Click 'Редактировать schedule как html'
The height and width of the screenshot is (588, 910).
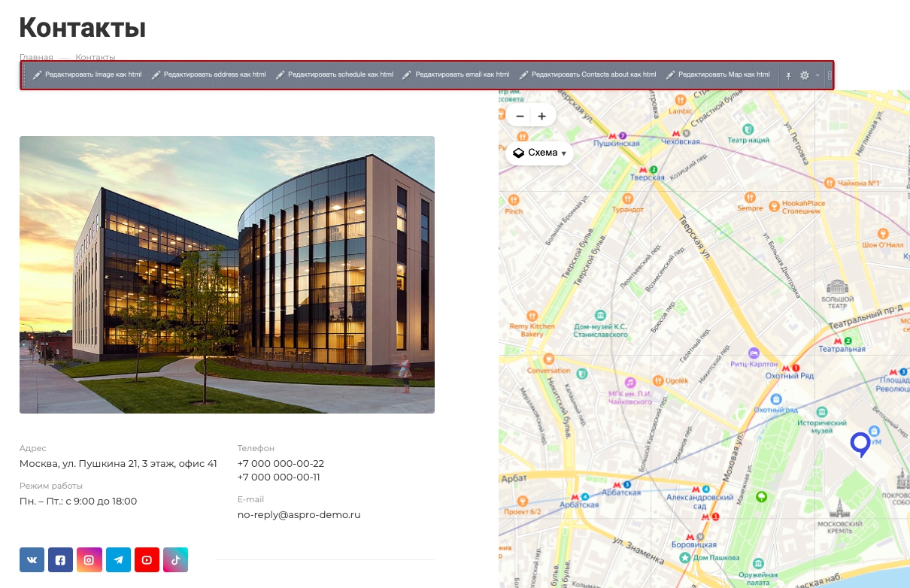tap(334, 75)
